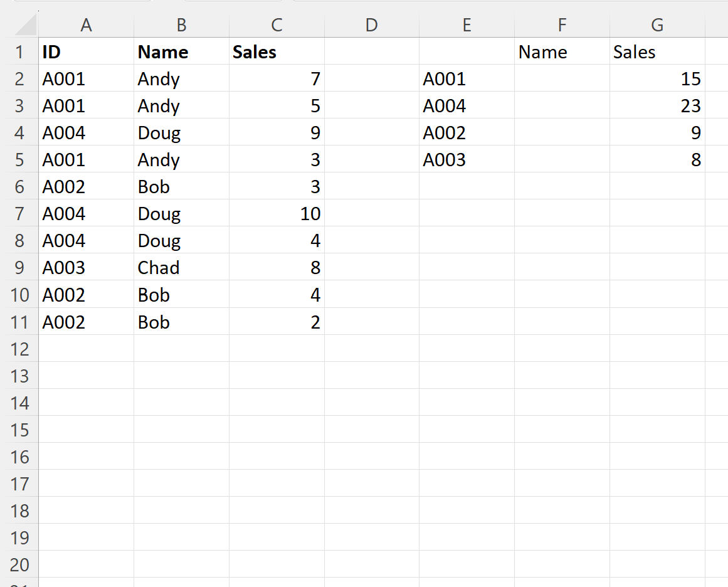Select empty cell D12
Viewport: 728px width, 587px height.
click(371, 349)
